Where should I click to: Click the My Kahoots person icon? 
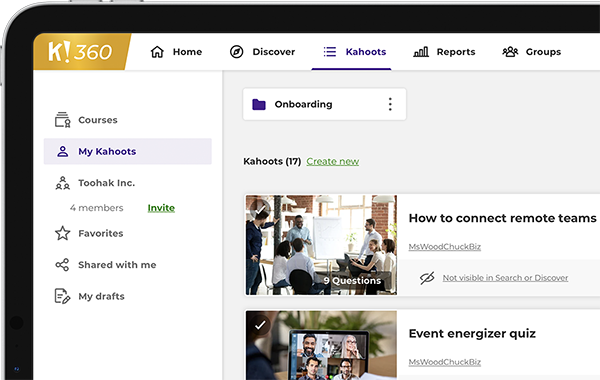pos(62,151)
